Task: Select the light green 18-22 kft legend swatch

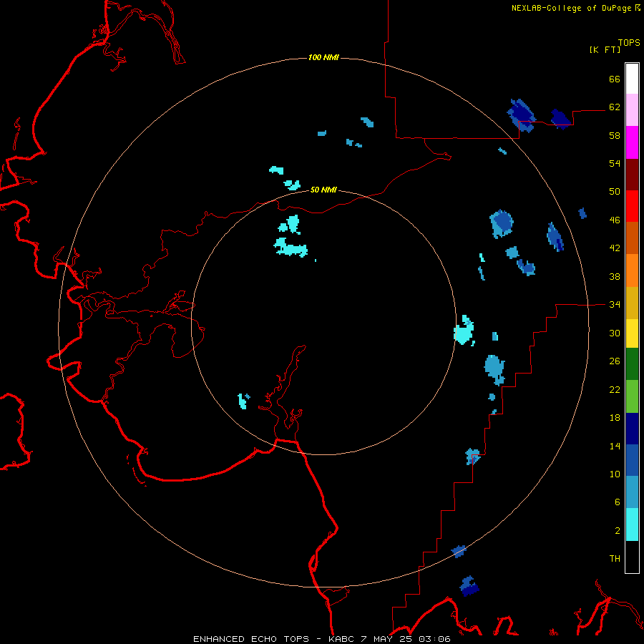Action: pyautogui.click(x=632, y=396)
